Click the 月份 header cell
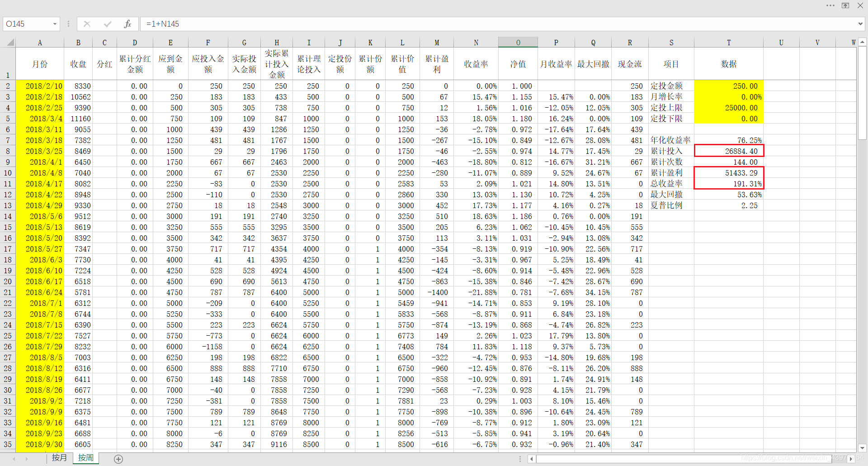Screen dimensions: 868x466 pos(40,64)
